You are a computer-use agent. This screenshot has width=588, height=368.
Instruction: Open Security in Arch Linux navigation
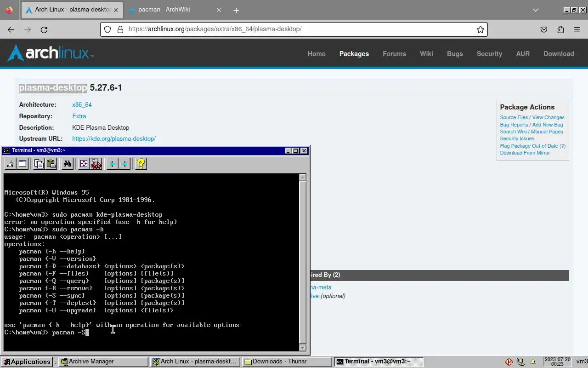(x=489, y=54)
